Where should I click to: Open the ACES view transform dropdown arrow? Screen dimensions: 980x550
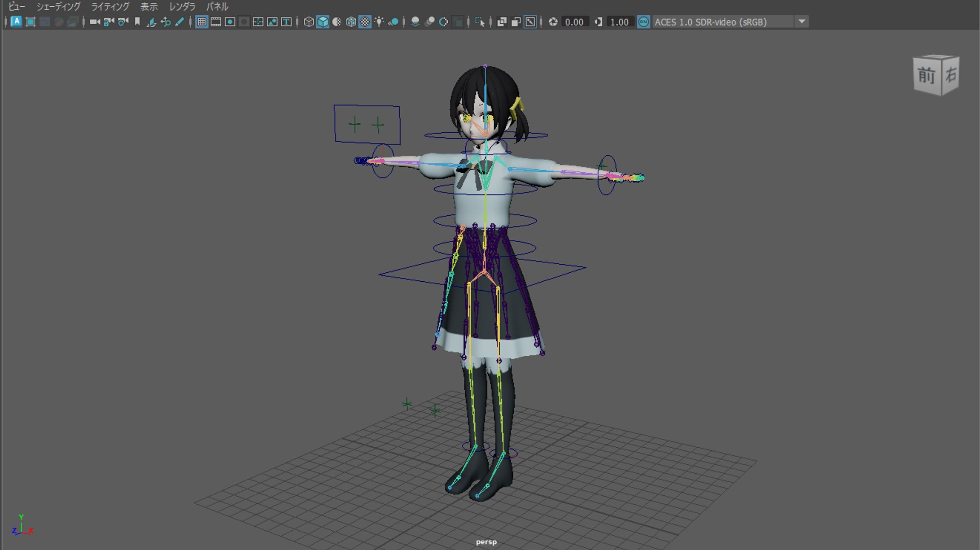pos(801,22)
